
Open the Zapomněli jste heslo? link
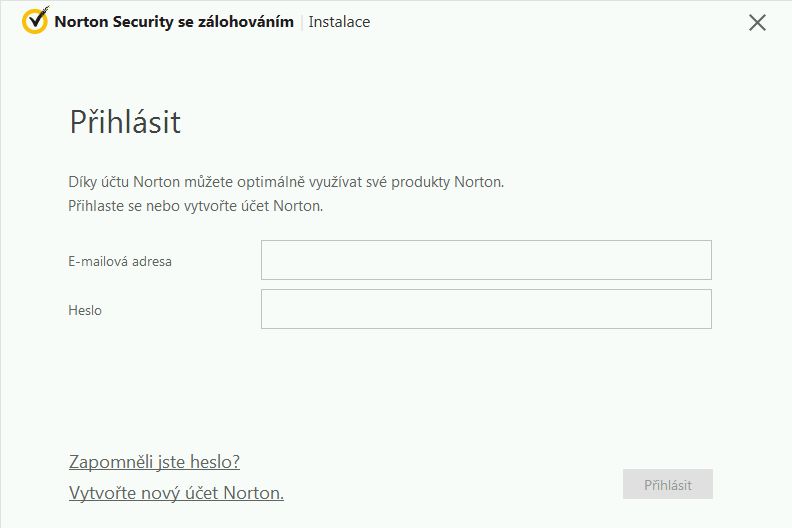(x=154, y=462)
